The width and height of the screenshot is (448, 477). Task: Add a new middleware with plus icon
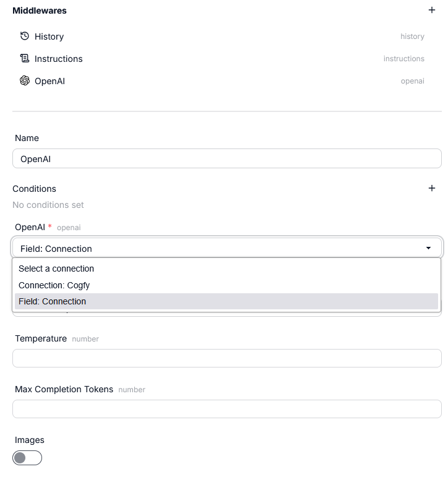coord(431,10)
